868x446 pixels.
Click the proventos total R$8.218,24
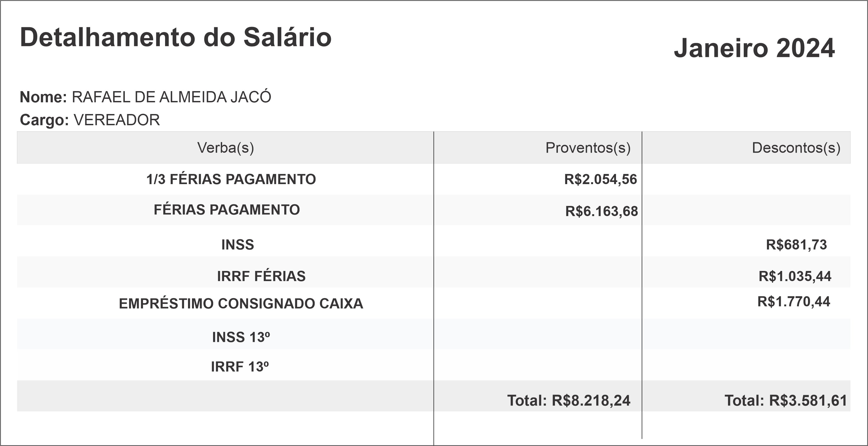pyautogui.click(x=569, y=400)
